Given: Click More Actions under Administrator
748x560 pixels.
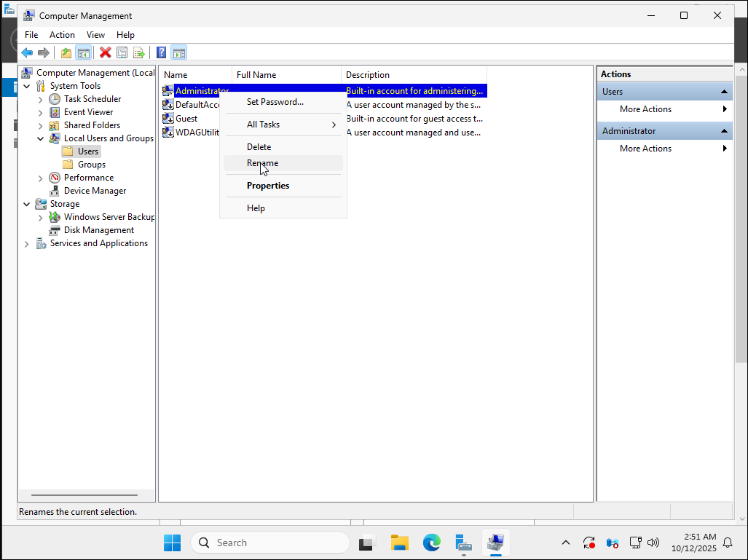Looking at the screenshot, I should tap(645, 148).
